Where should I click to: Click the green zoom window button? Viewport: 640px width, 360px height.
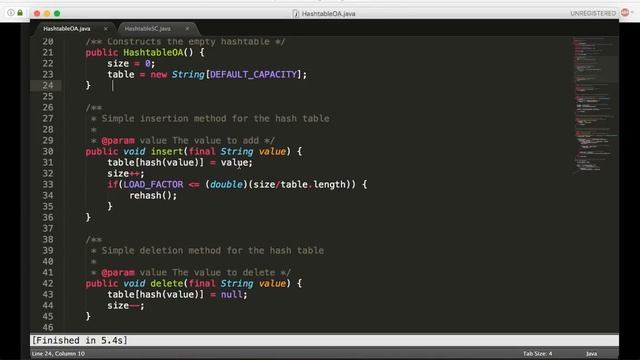(x=57, y=13)
